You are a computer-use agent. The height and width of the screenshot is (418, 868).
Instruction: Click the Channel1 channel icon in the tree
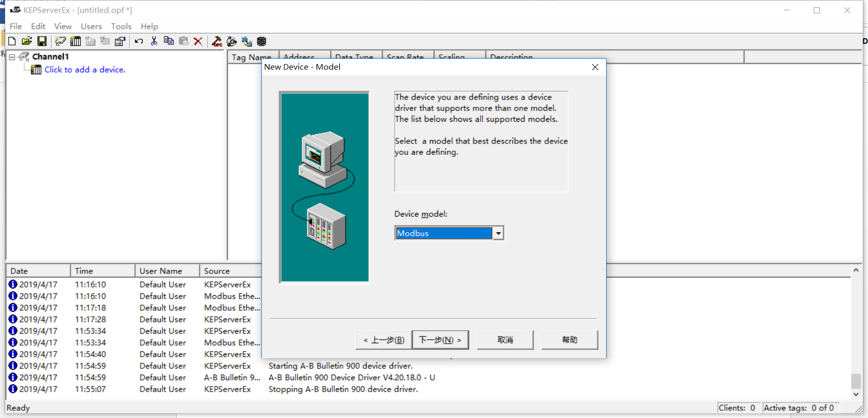point(24,57)
